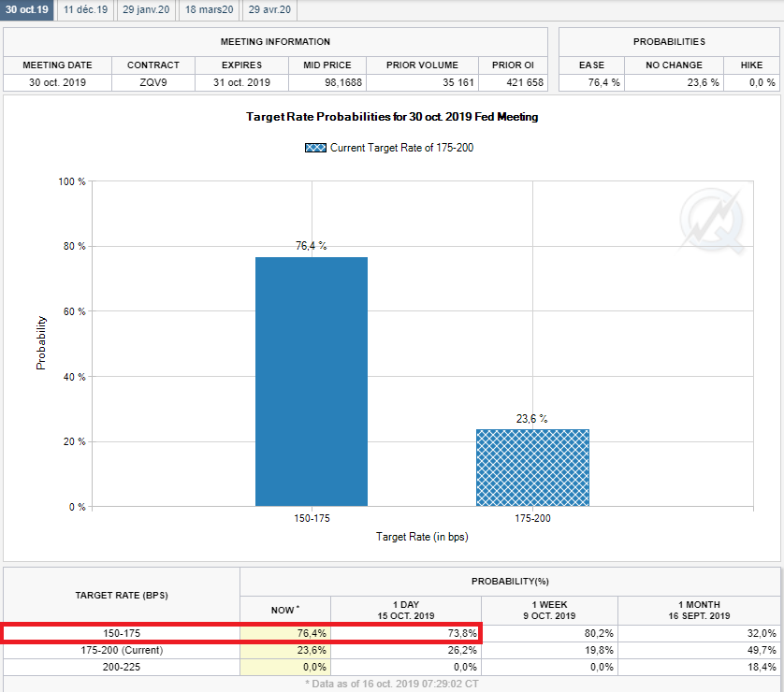Go to the 18 mars20 tab
The height and width of the screenshot is (692, 784).
click(210, 9)
